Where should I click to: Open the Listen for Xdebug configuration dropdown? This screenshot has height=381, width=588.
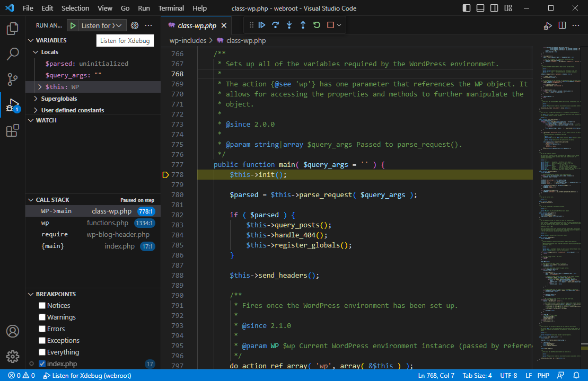(102, 25)
